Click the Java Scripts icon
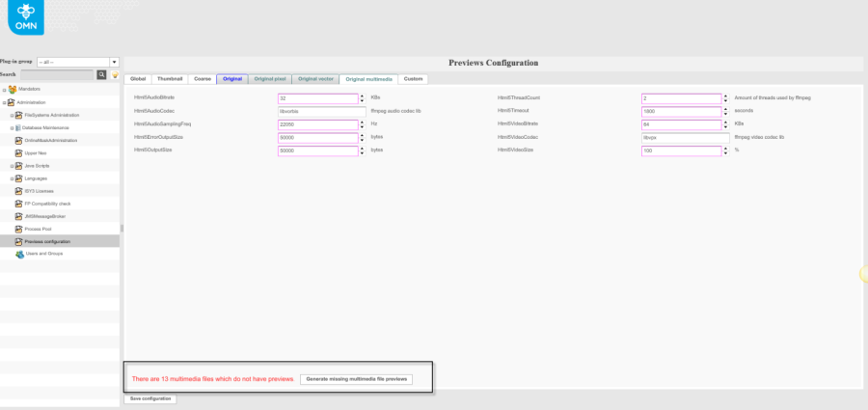This screenshot has width=868, height=410. [19, 166]
